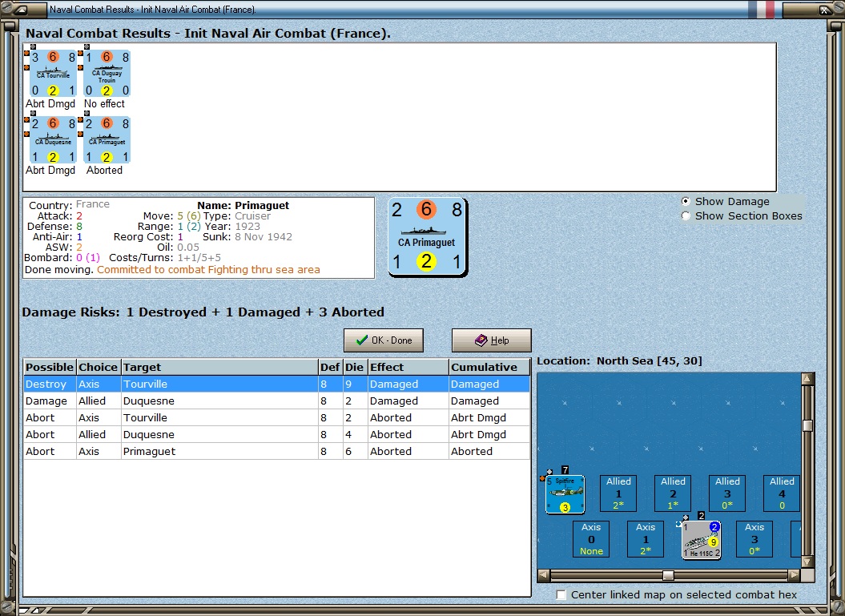The height and width of the screenshot is (616, 845).
Task: Click the Target column header
Action: pyautogui.click(x=219, y=367)
